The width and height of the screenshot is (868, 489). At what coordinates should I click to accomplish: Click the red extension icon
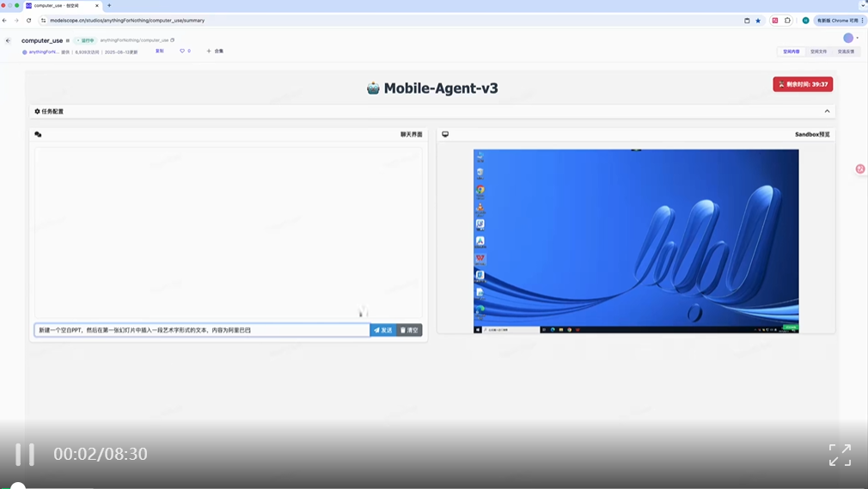point(775,21)
